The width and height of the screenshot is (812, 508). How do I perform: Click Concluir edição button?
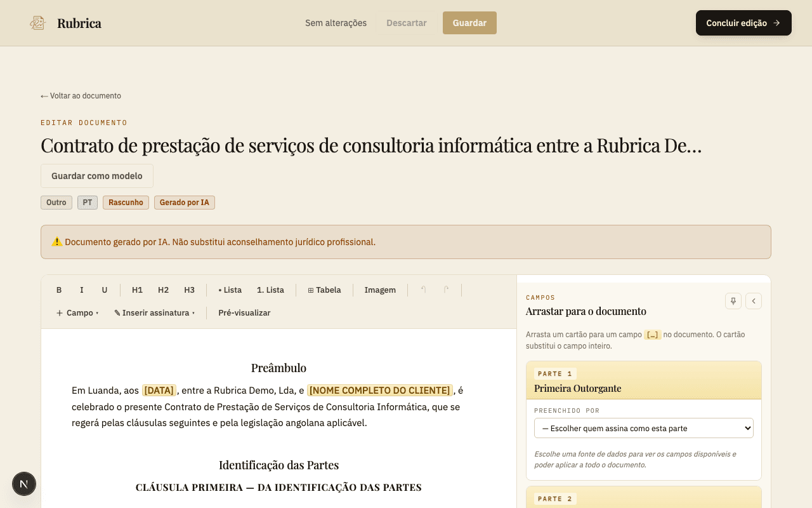tap(743, 23)
